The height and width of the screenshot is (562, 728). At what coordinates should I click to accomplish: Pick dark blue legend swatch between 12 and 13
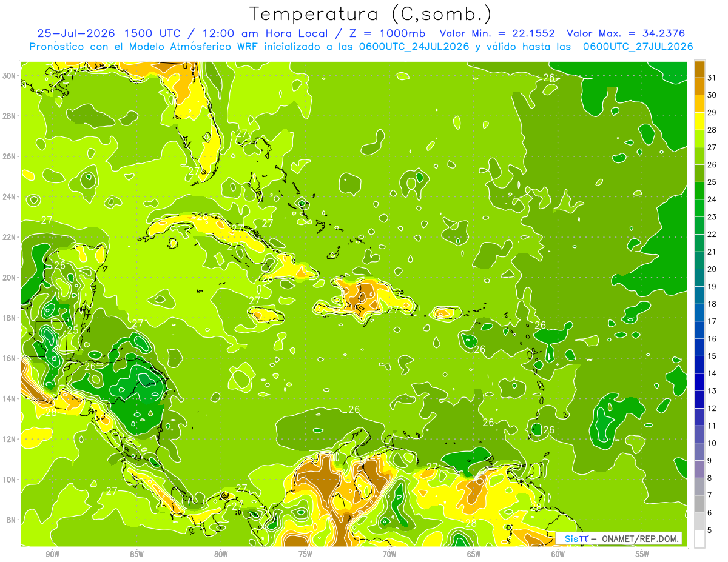pyautogui.click(x=699, y=400)
